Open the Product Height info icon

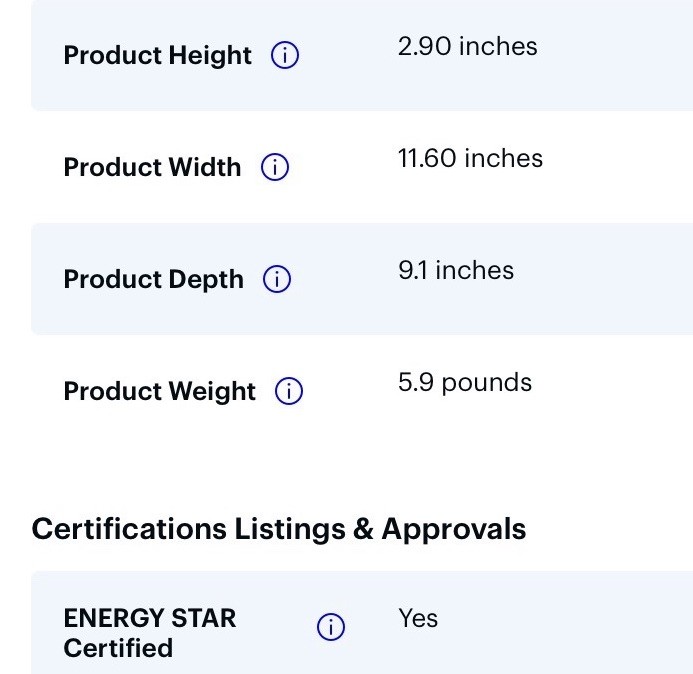[285, 55]
